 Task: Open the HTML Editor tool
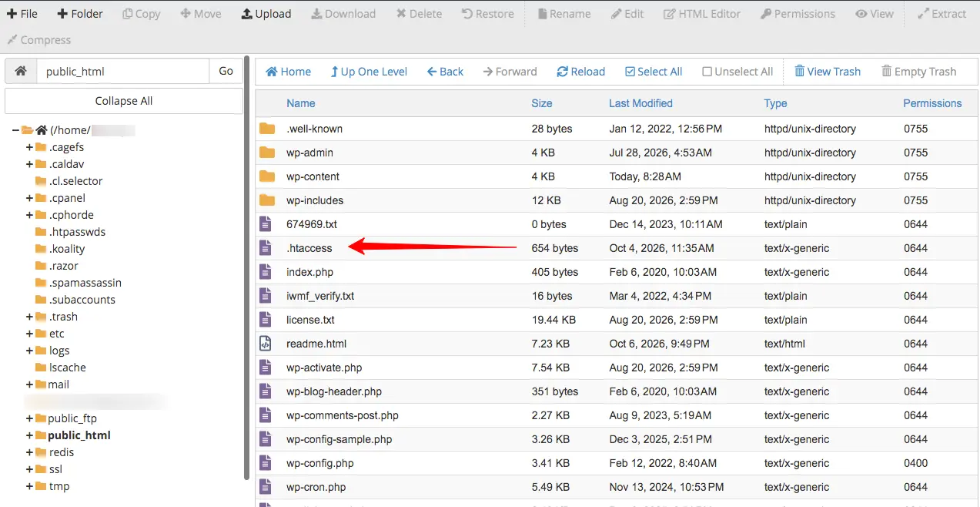[702, 14]
